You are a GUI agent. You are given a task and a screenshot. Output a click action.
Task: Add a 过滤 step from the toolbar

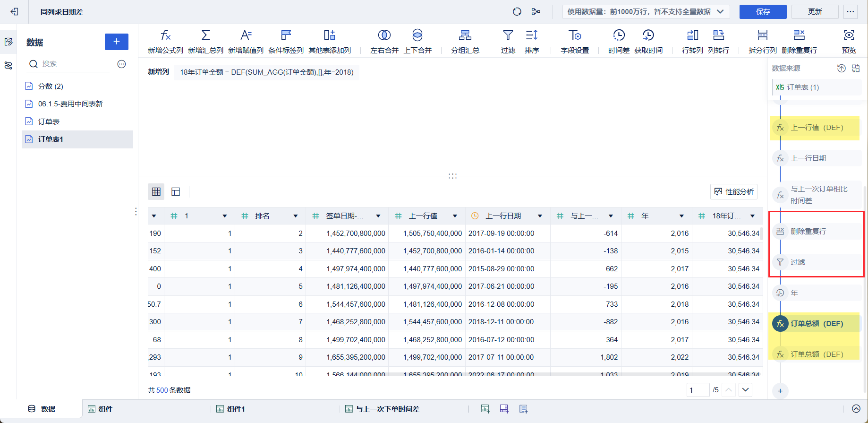point(508,41)
